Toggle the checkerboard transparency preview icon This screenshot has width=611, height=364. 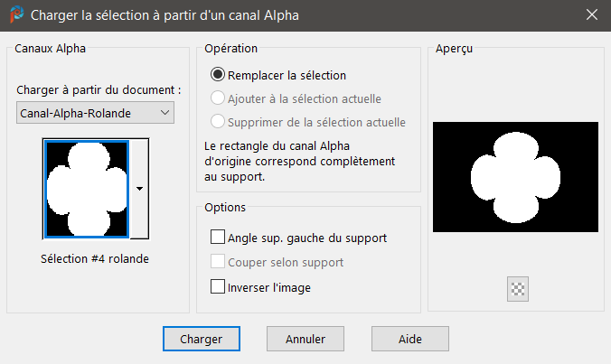(519, 288)
